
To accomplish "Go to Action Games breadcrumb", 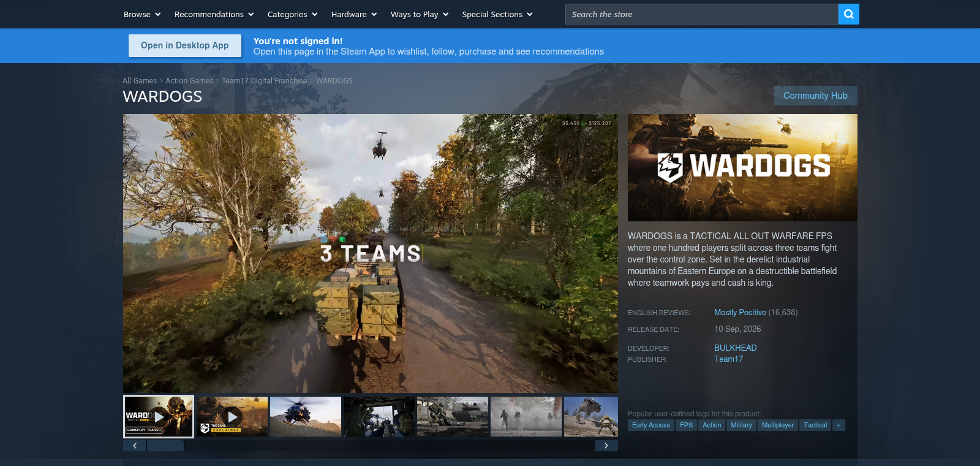I will pyautogui.click(x=189, y=81).
